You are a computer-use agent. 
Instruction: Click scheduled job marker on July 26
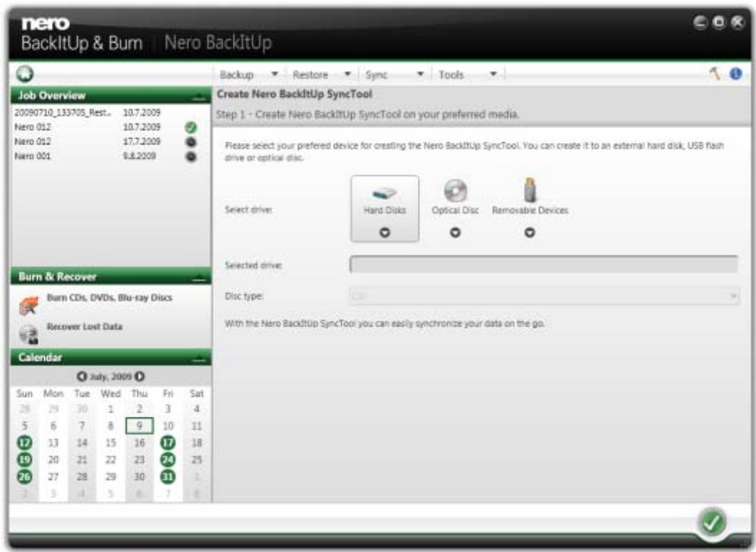coord(25,477)
